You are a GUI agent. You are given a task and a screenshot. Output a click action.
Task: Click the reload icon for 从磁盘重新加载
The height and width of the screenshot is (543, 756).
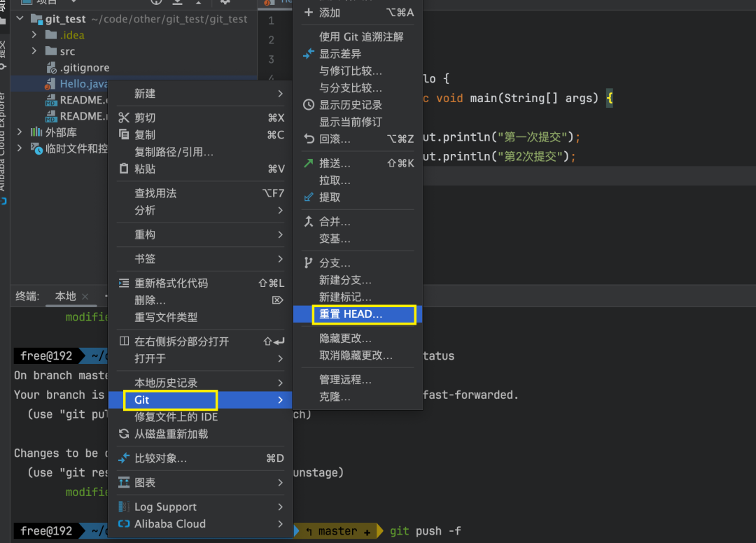[124, 434]
